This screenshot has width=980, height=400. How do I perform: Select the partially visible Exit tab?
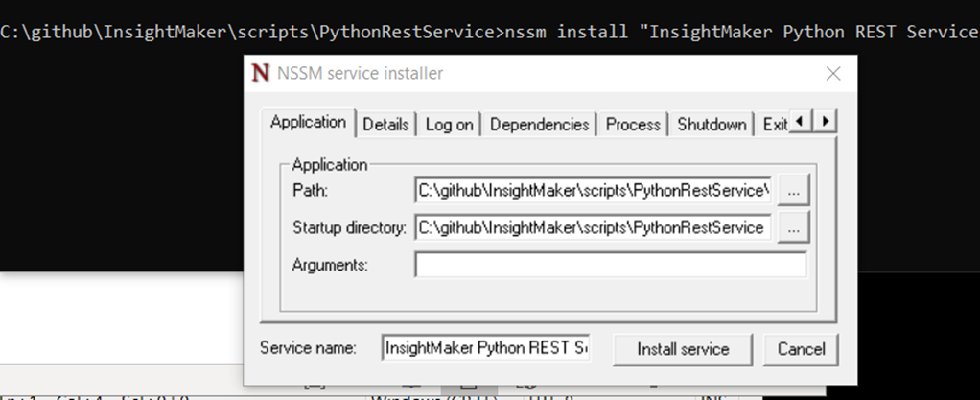(774, 124)
